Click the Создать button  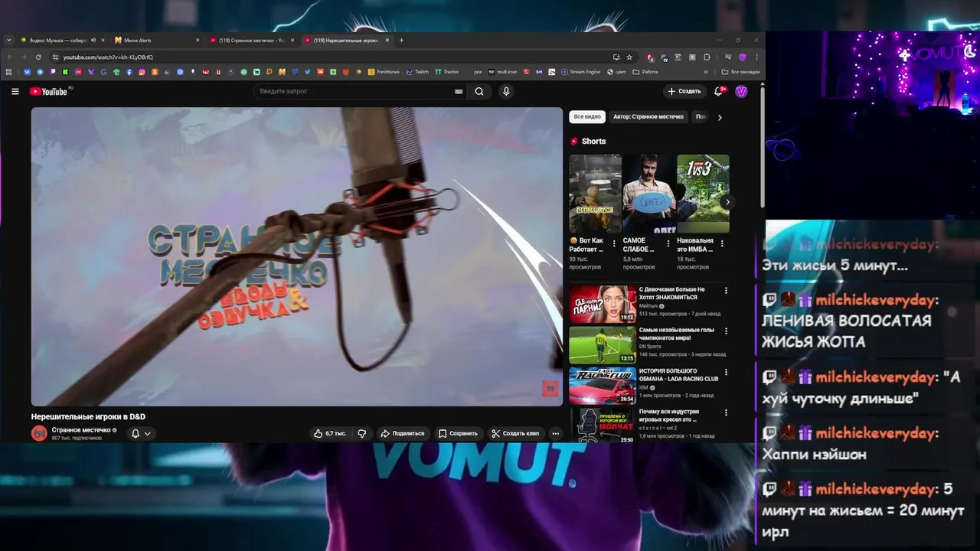[x=684, y=91]
